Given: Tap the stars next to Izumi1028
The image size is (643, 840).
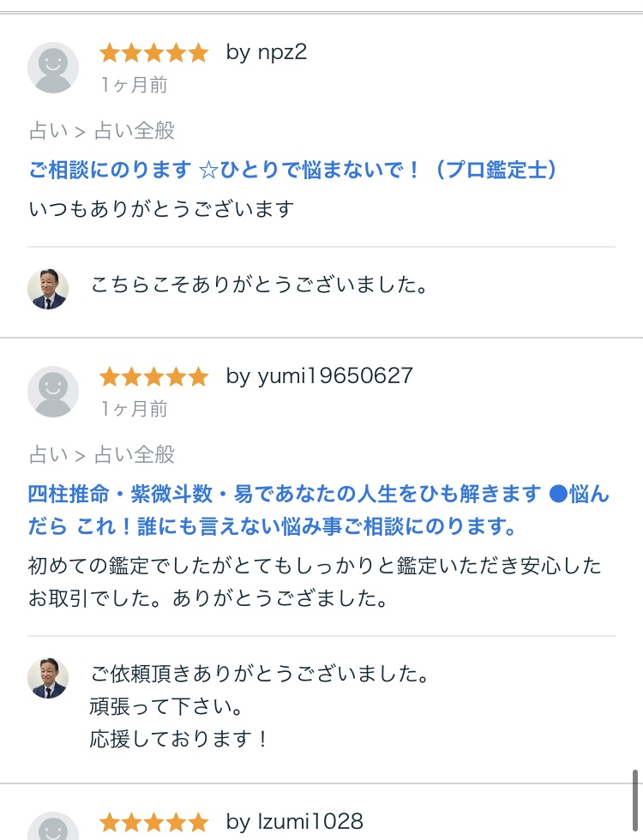Looking at the screenshot, I should (153, 822).
